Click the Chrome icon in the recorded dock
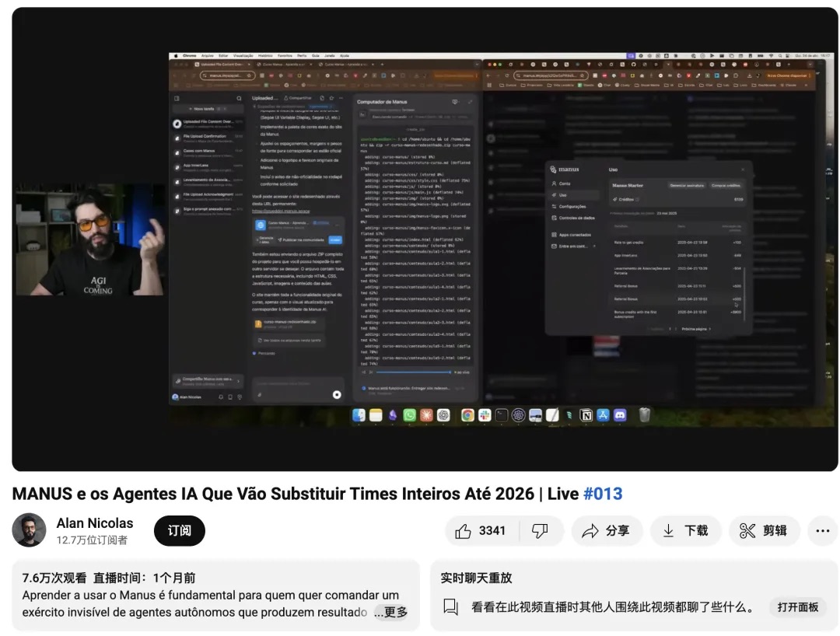Viewport: 840px width, 636px height. (467, 415)
